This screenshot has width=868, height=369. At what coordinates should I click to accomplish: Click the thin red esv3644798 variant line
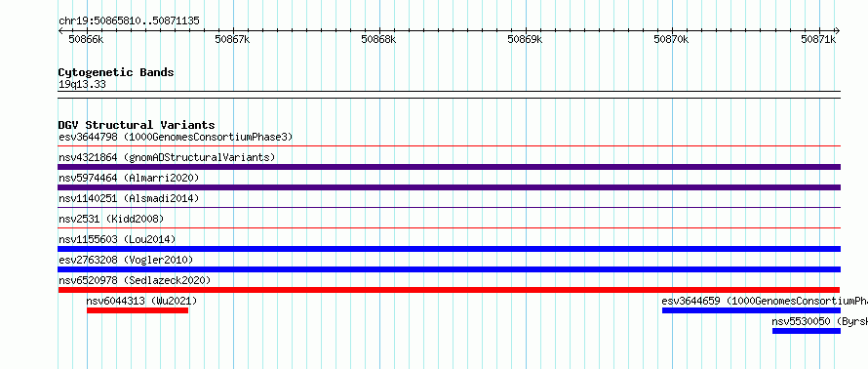pos(450,146)
